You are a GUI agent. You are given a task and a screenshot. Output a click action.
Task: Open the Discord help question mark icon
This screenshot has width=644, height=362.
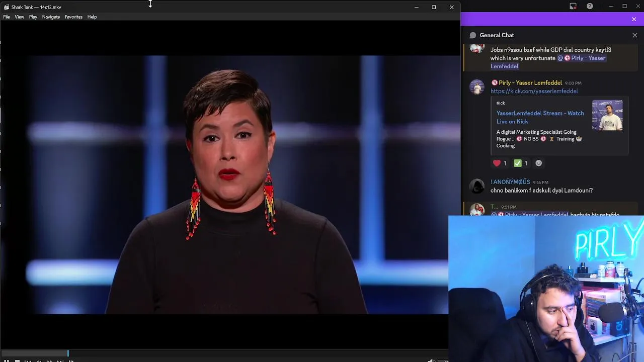pos(590,6)
